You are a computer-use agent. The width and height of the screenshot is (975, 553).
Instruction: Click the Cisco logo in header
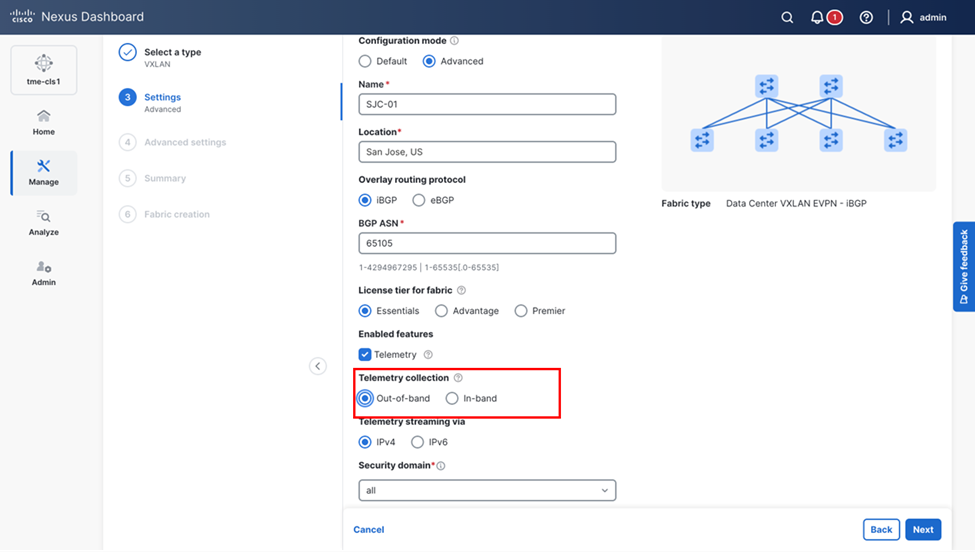tap(22, 16)
